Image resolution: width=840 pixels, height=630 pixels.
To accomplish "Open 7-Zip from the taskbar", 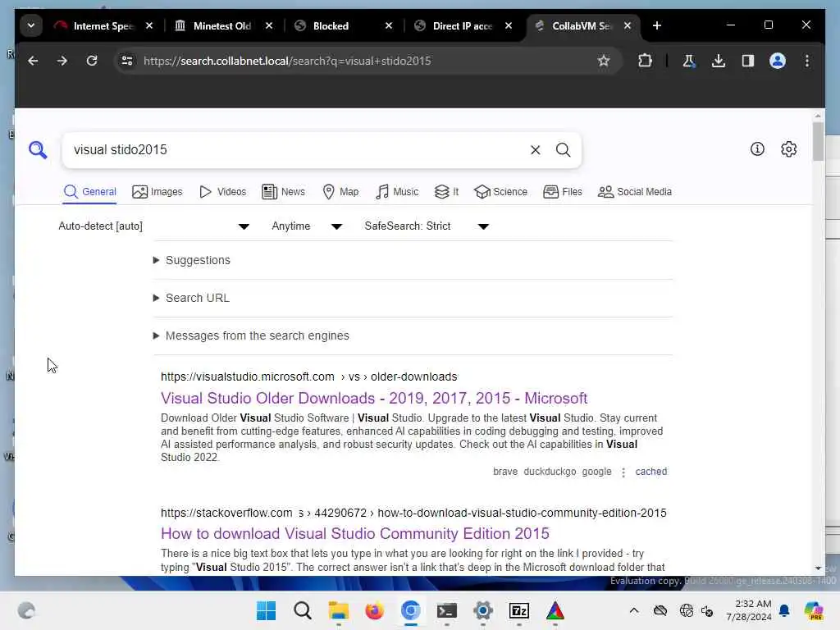I will pos(519,610).
